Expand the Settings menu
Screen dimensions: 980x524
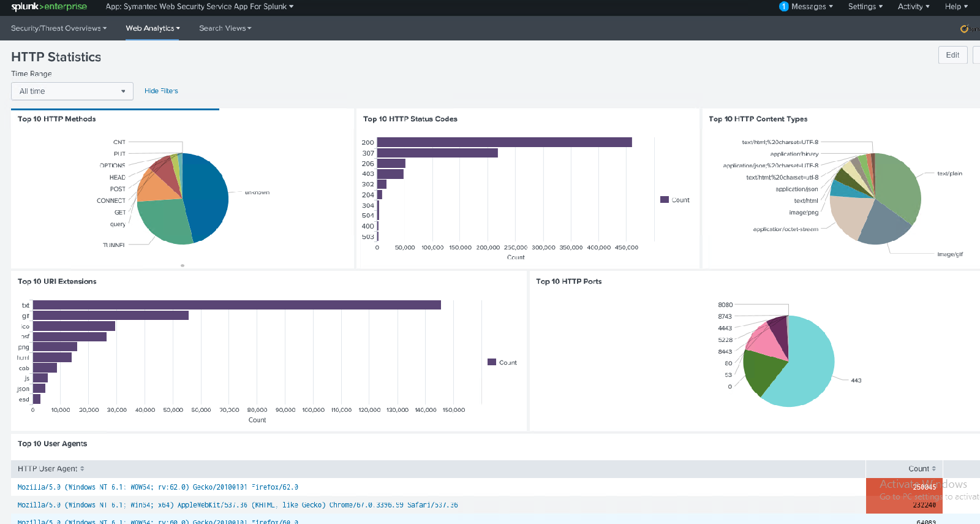point(865,7)
